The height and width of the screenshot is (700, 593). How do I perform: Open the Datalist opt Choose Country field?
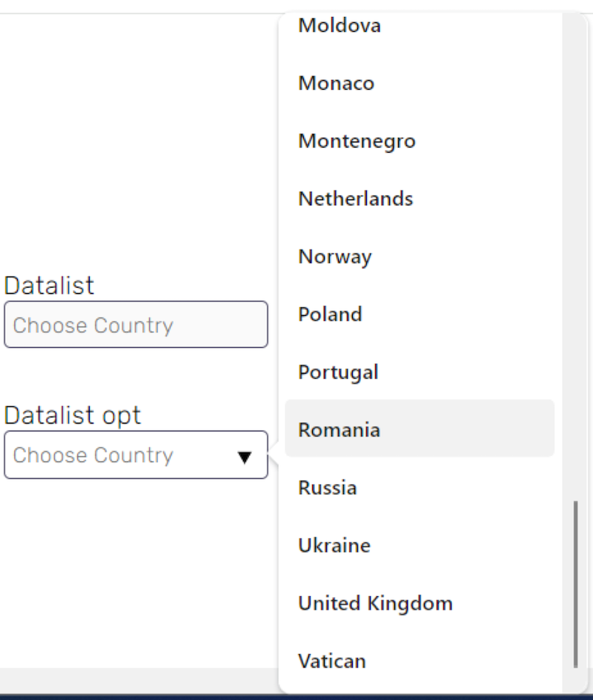(136, 455)
